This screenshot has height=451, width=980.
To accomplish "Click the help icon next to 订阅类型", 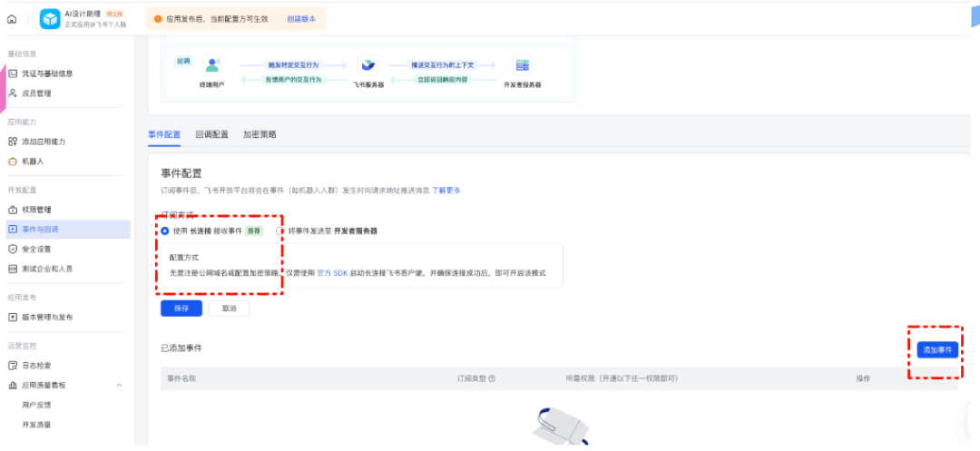I will tap(492, 378).
